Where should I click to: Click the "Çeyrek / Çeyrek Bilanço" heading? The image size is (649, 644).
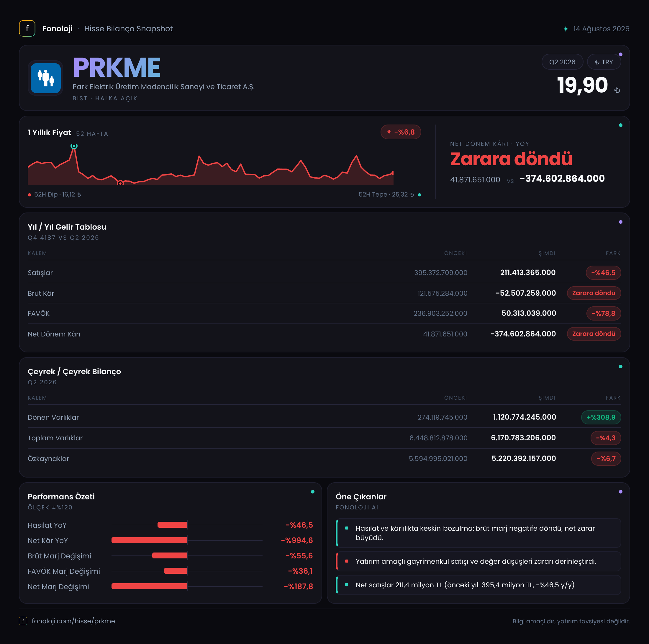(x=74, y=371)
